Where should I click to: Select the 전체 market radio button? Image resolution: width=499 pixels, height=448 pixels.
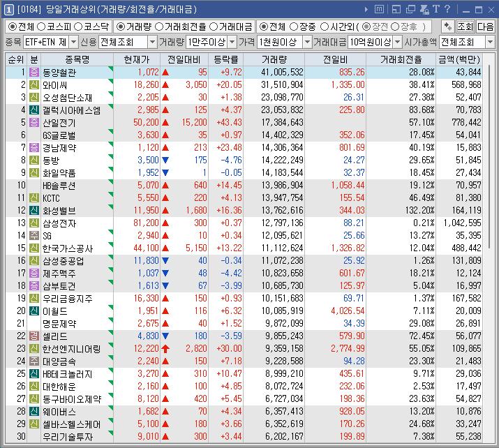click(12, 27)
